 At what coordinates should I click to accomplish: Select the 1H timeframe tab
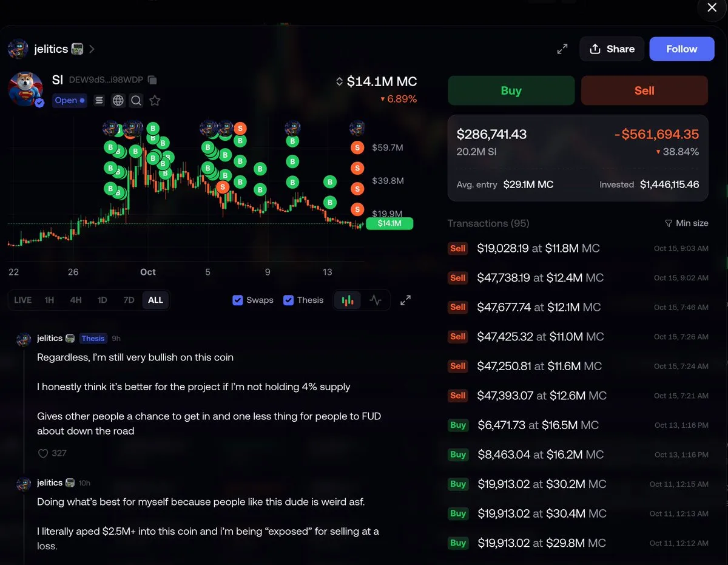[49, 300]
